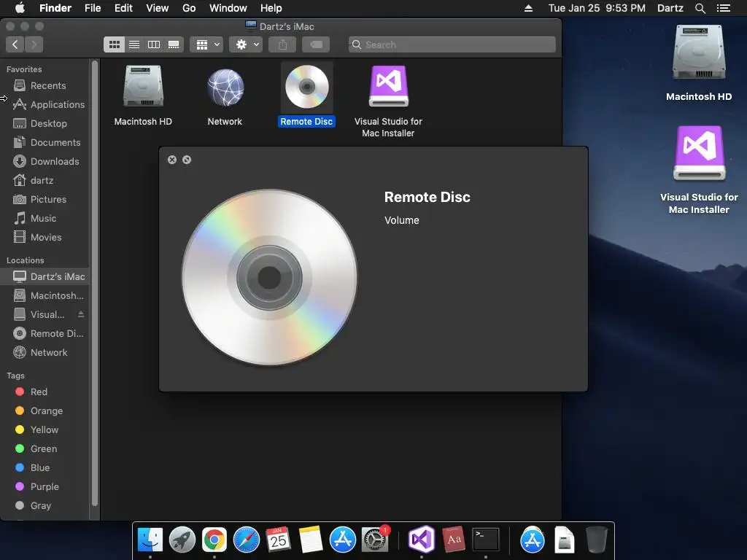Viewport: 747px width, 560px height.
Task: Open Recents in the sidebar
Action: pyautogui.click(x=44, y=86)
